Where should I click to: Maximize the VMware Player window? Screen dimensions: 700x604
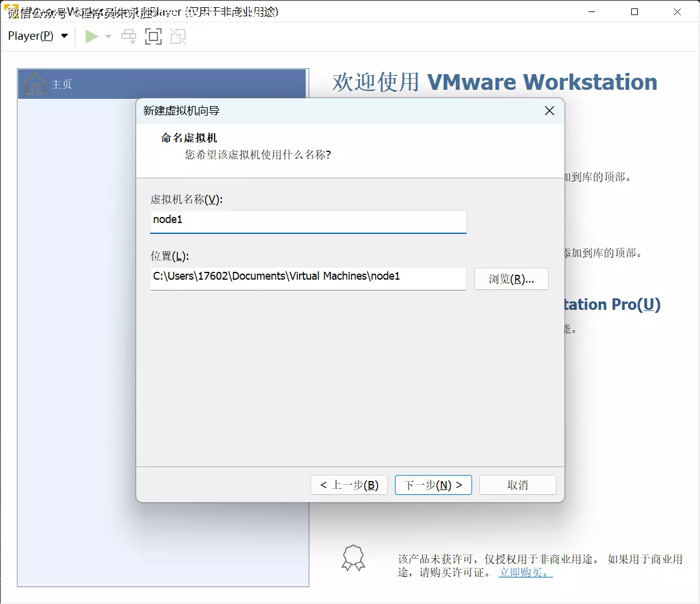click(634, 11)
